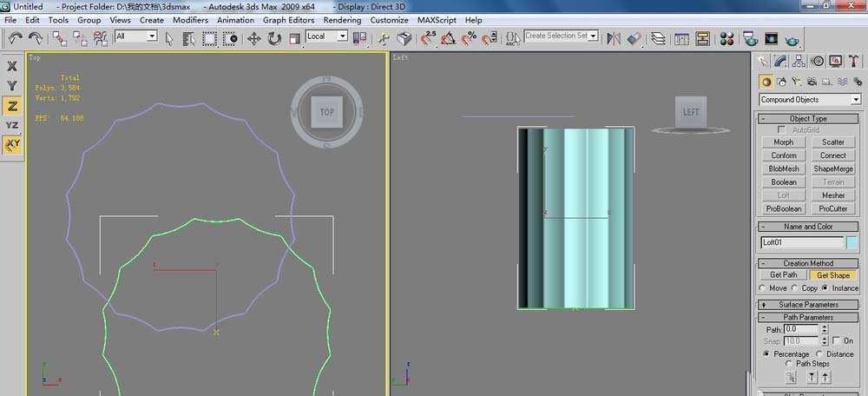
Task: Collapse the Path Parameters rollout
Action: click(808, 317)
